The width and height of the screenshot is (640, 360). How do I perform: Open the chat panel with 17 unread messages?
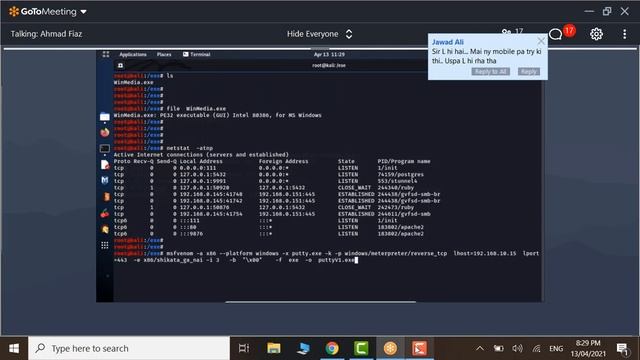pos(555,34)
